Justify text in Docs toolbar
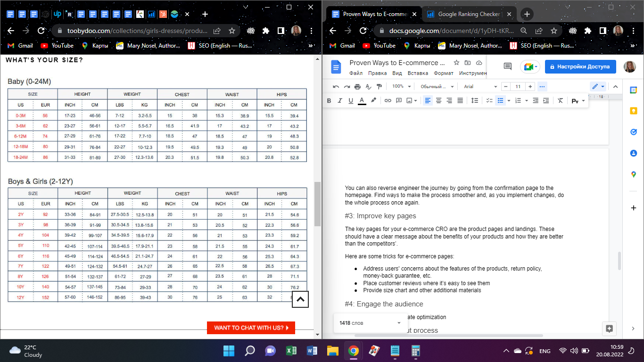 (460, 100)
